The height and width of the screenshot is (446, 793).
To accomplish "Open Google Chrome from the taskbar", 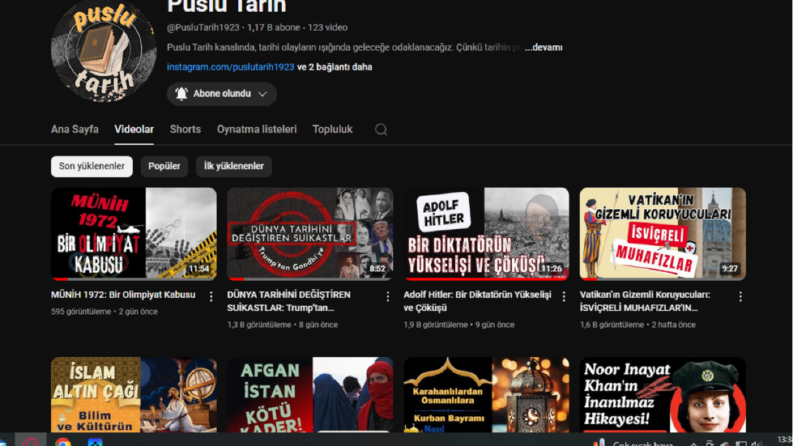I will [63, 442].
